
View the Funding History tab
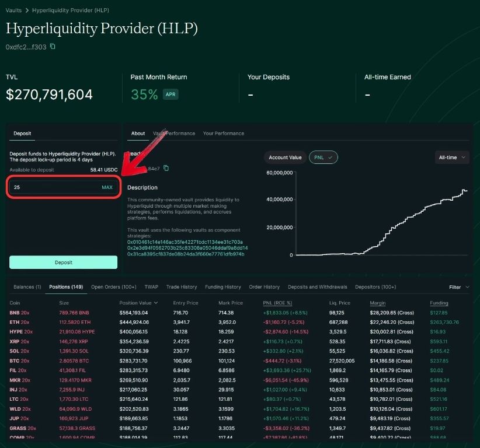point(223,287)
